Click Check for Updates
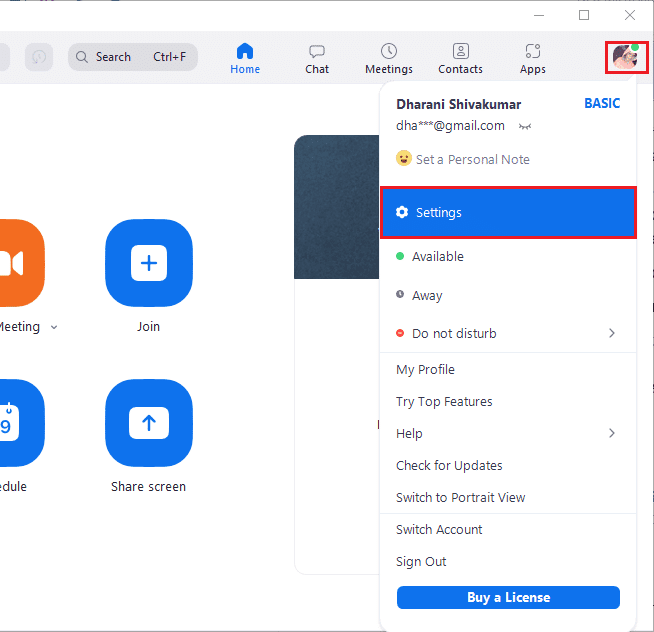Viewport: 654px width, 632px height. [x=449, y=466]
